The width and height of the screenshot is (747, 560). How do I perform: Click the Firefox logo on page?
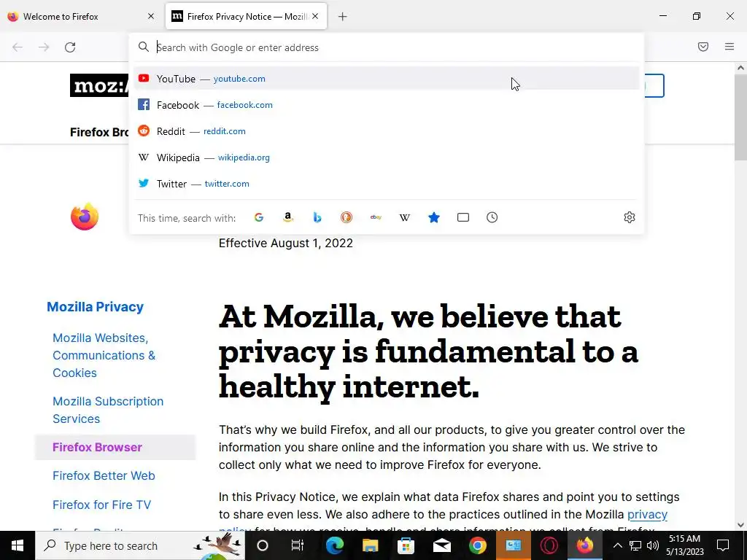point(85,217)
